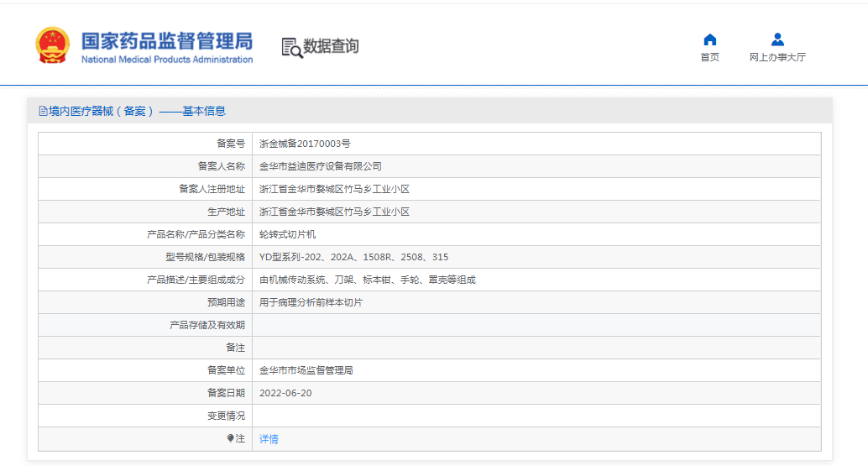Click the small icon beside 注 label

click(231, 438)
